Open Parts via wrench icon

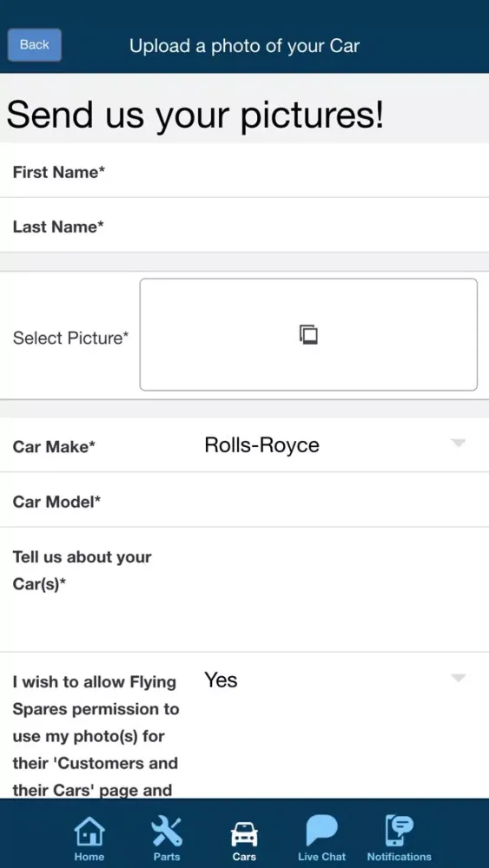pyautogui.click(x=167, y=831)
